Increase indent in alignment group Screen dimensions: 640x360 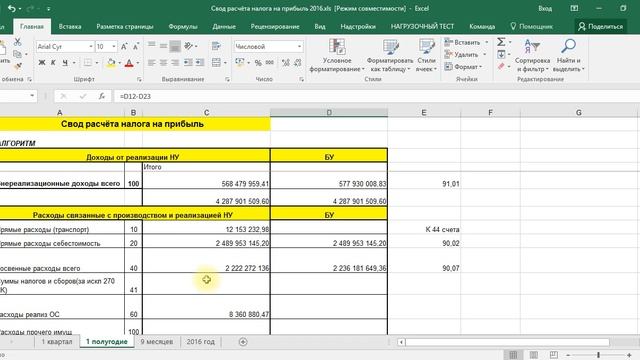click(200, 62)
